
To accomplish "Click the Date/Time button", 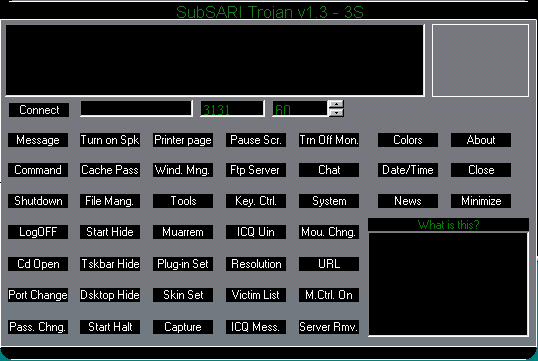I will tap(408, 170).
